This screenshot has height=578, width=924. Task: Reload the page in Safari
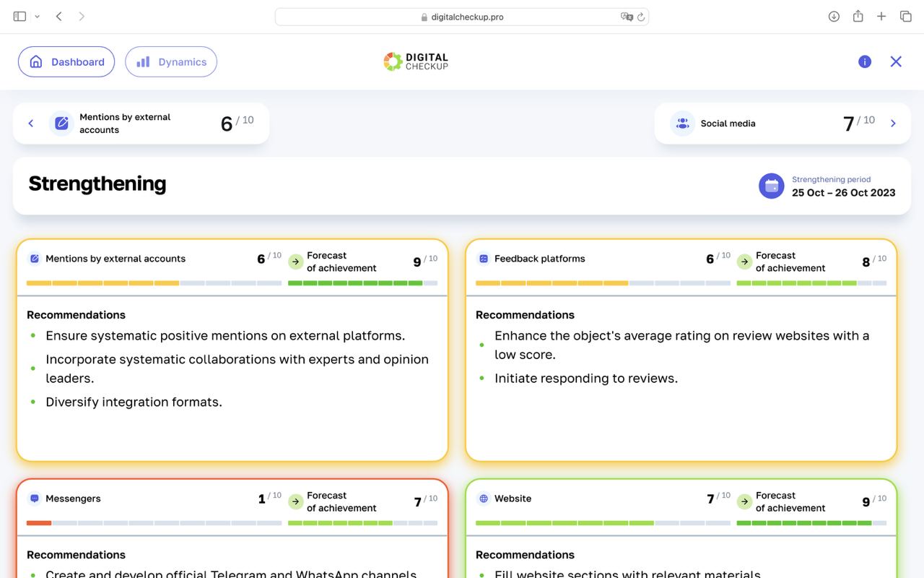640,17
